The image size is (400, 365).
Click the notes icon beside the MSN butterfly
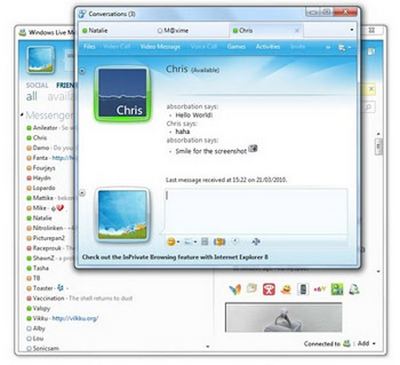(252, 288)
